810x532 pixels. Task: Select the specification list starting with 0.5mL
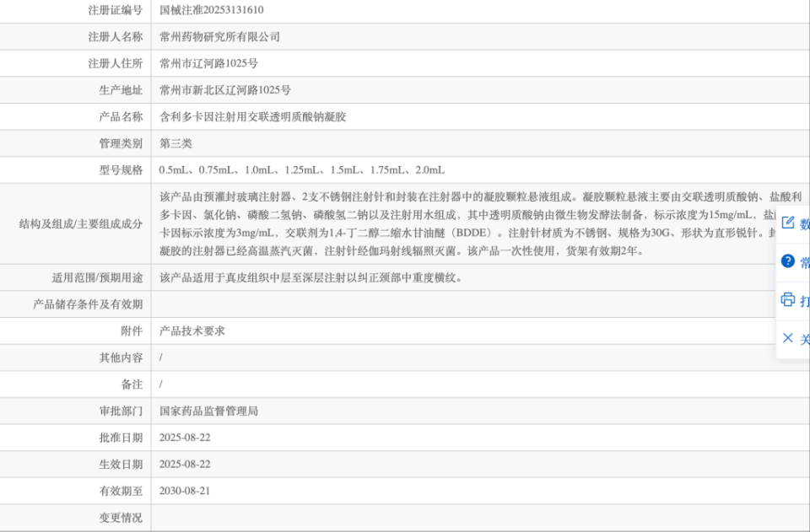302,170
